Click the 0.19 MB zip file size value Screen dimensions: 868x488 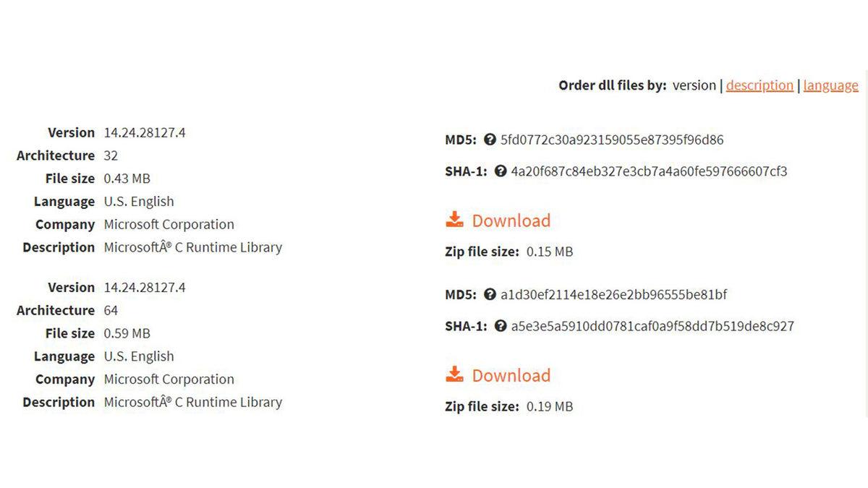pos(550,406)
